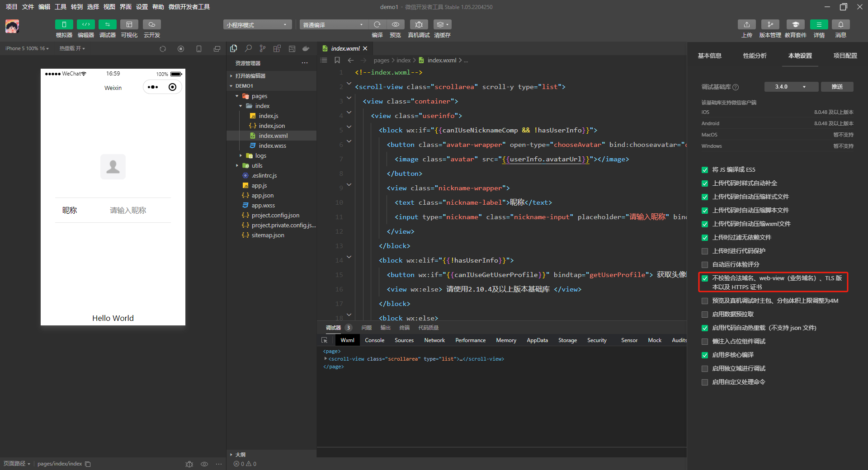Image resolution: width=868 pixels, height=470 pixels.
Task: Open the search sidebar icon
Action: tap(248, 48)
